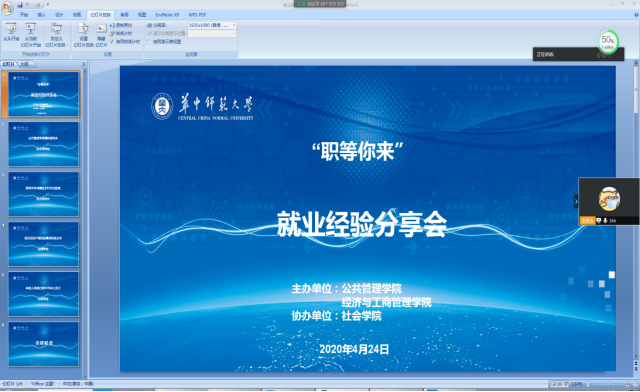
Task: Expand quick access toolbar customize arrow
Action: click(x=48, y=5)
